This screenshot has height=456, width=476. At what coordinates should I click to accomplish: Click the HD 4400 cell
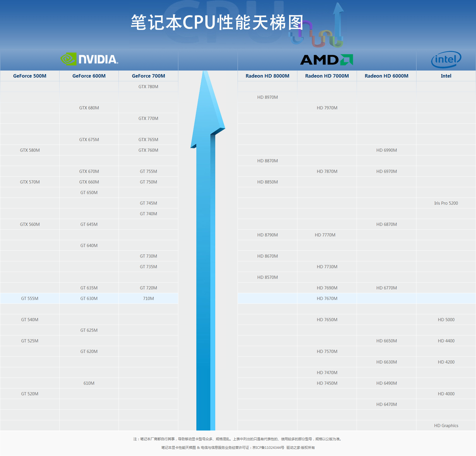click(x=446, y=341)
